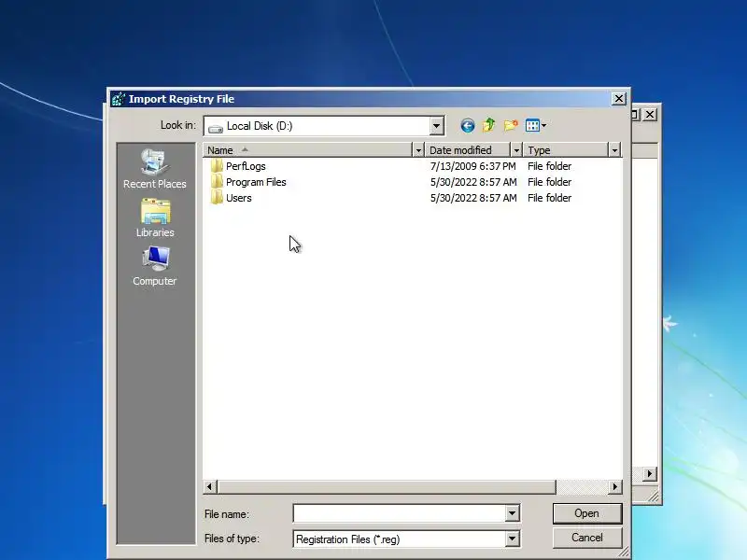Sort by the Date modified column header

coord(468,150)
